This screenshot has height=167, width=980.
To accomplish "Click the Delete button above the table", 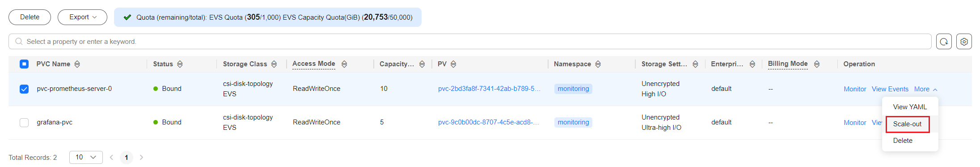I will tap(30, 17).
